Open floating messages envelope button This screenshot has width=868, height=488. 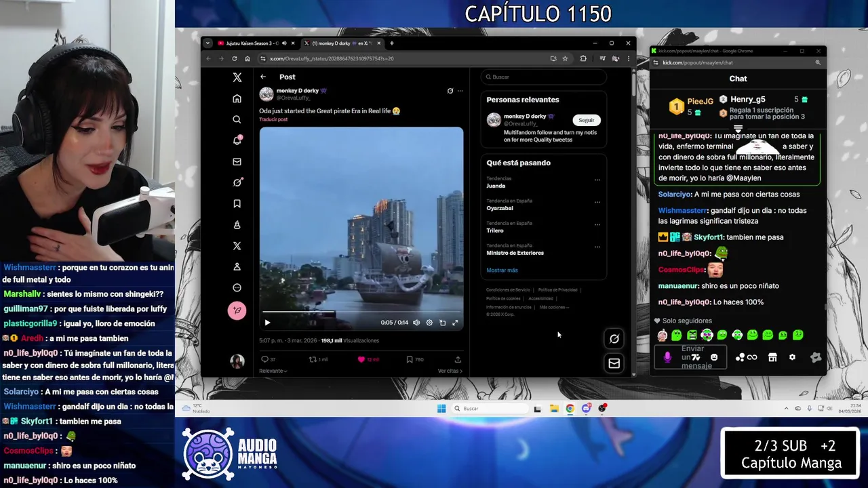click(614, 363)
